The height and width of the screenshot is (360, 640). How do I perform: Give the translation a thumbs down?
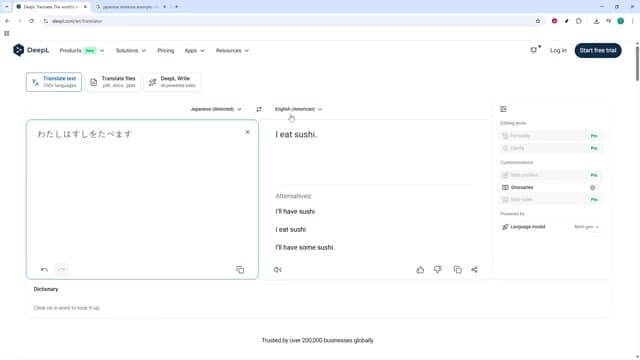point(438,270)
